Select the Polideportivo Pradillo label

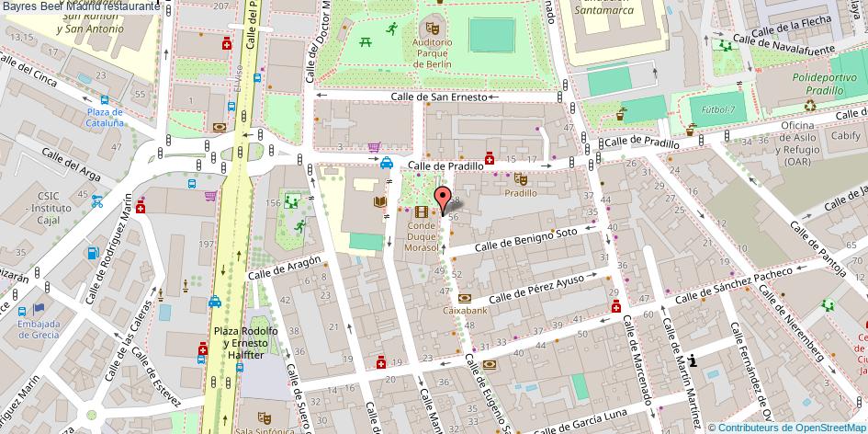tap(824, 83)
